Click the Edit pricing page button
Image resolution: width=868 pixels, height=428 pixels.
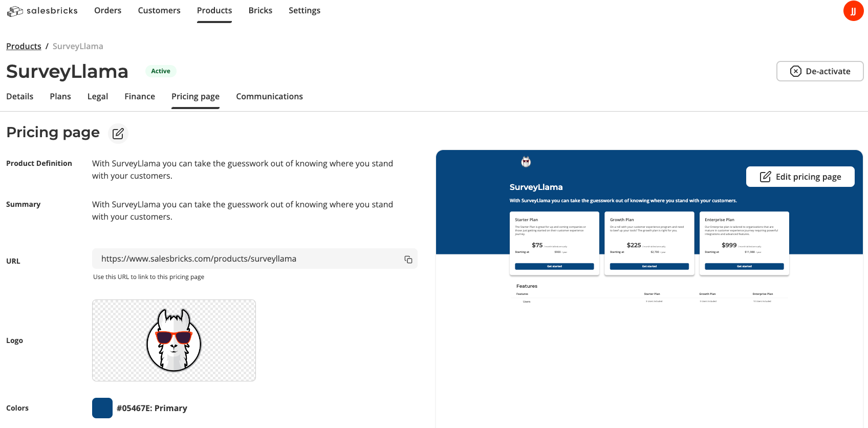tap(800, 177)
